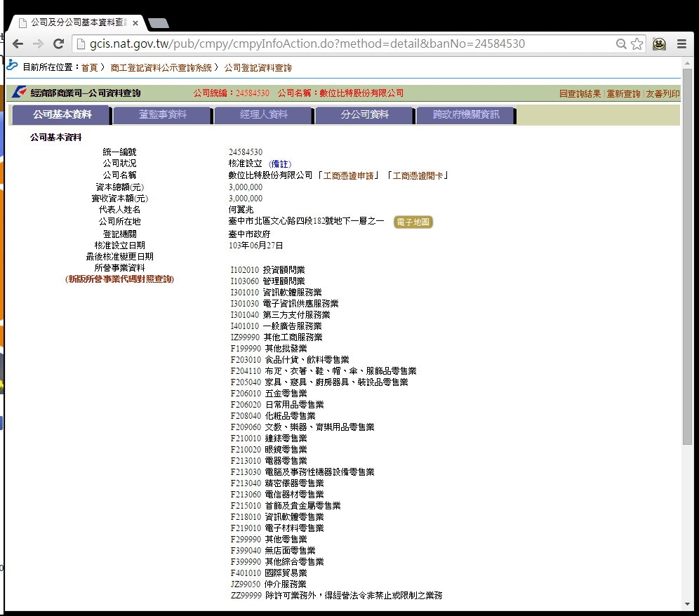Click the row F199990 其他批發業
This screenshot has height=616, width=699.
(269, 349)
